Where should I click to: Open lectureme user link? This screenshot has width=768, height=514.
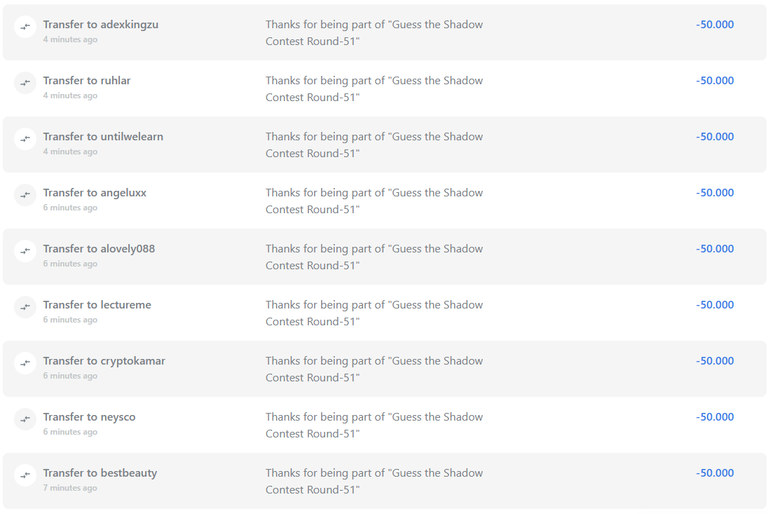(x=126, y=305)
